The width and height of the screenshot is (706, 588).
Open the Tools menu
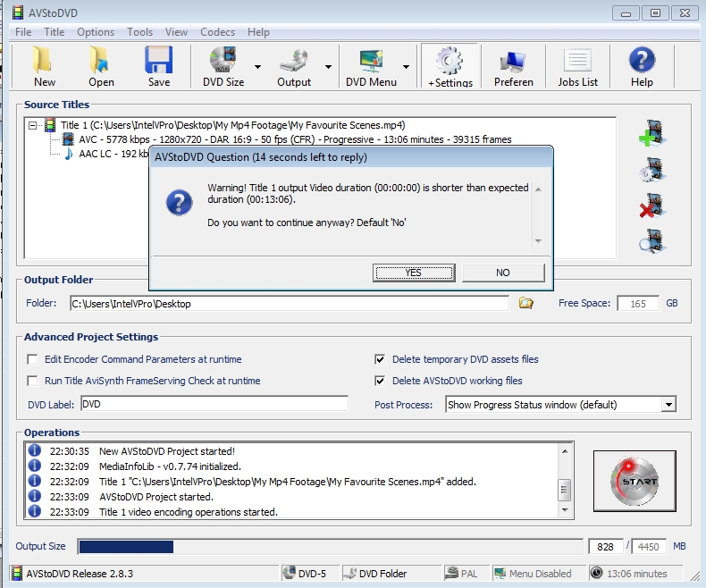139,32
